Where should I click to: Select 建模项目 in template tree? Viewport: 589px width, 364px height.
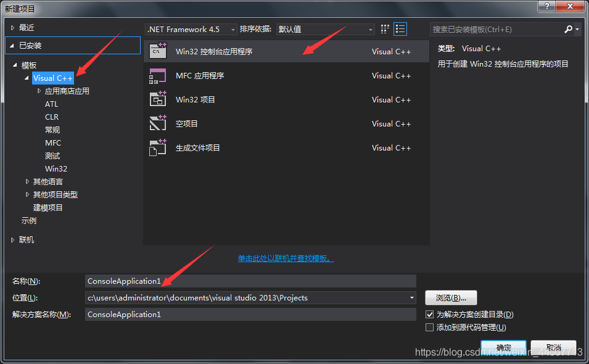click(47, 208)
